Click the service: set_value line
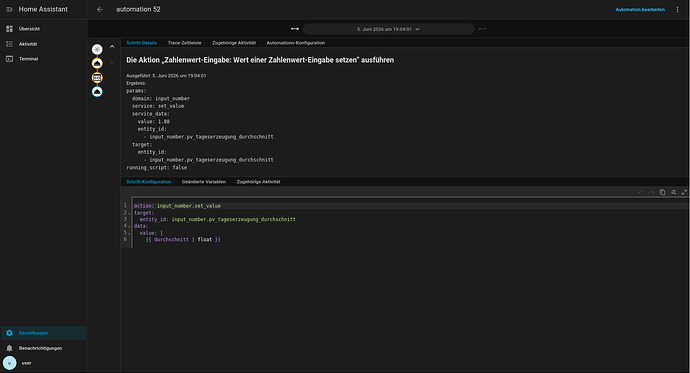 tap(158, 106)
